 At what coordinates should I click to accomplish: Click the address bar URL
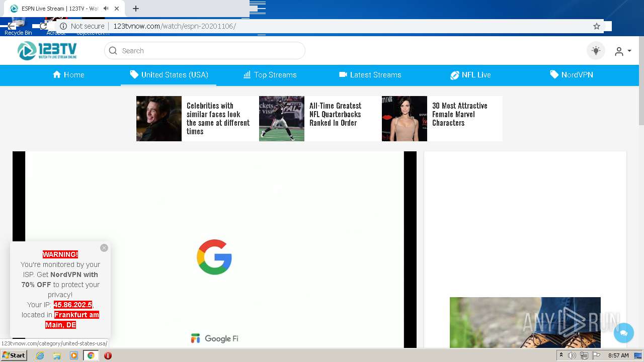click(x=175, y=26)
